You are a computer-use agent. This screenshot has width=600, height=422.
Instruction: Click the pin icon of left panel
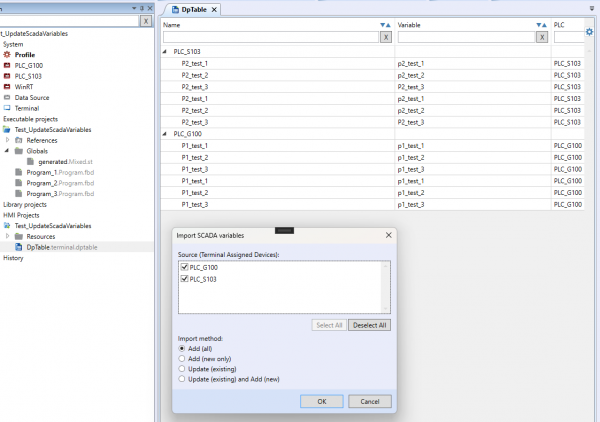(x=142, y=8)
